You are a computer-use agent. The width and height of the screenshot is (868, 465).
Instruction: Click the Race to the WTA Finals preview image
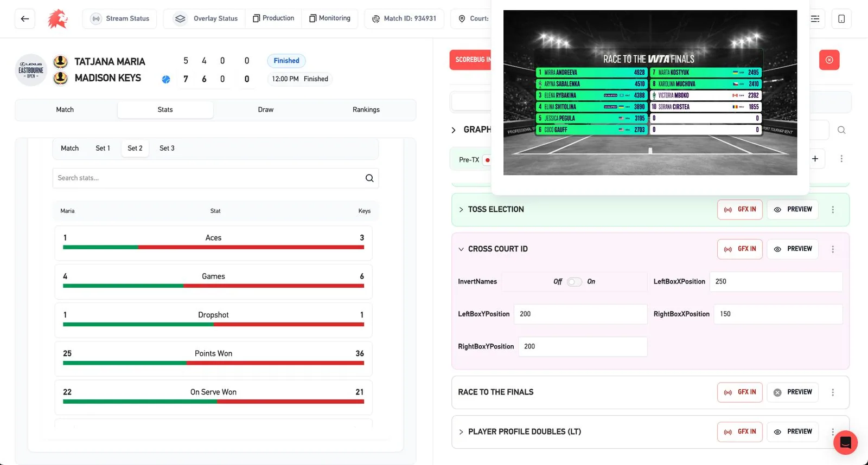(x=650, y=93)
